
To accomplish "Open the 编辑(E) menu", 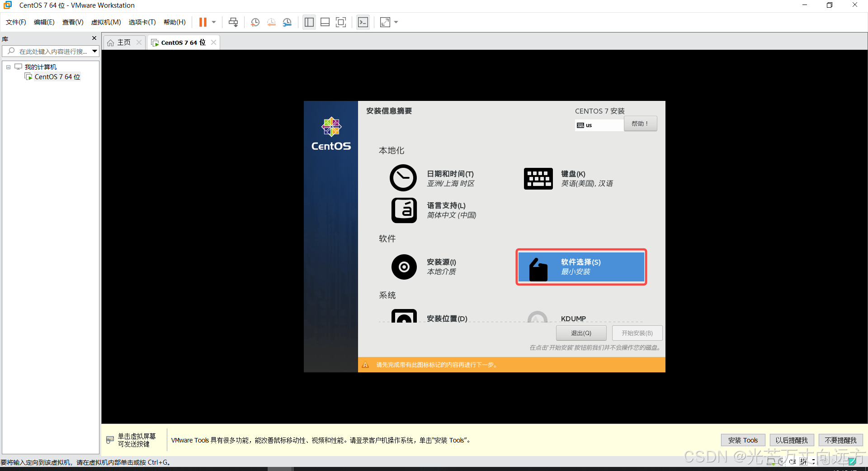I will tap(44, 22).
